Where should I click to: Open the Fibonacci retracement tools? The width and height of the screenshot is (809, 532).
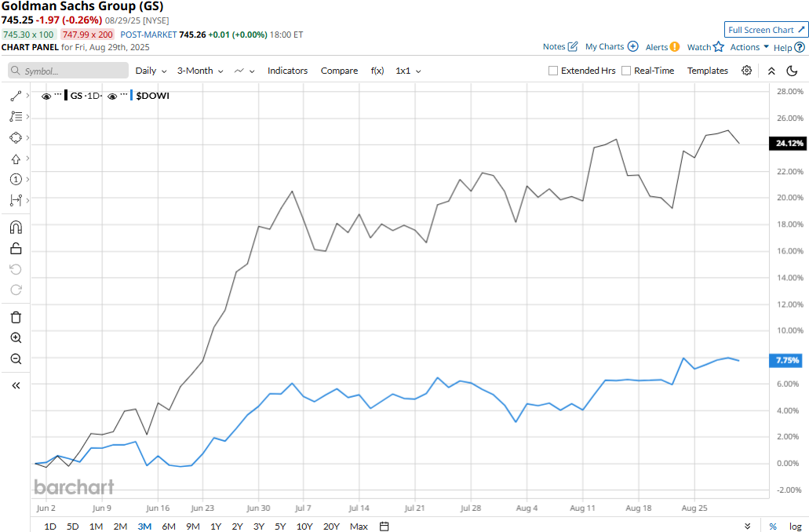[16, 117]
